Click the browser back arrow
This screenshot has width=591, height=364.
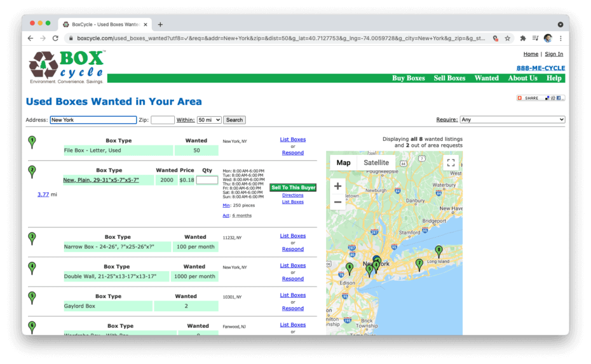pos(31,38)
